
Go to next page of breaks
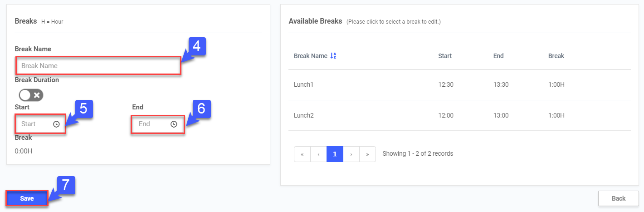(351, 154)
